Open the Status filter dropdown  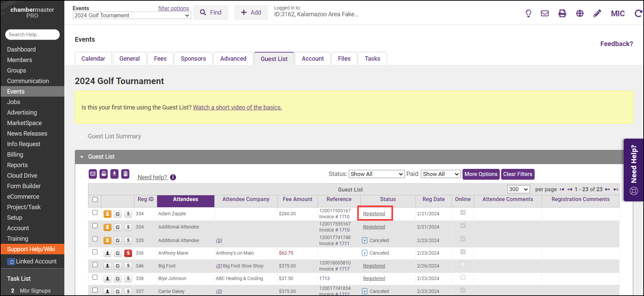377,174
